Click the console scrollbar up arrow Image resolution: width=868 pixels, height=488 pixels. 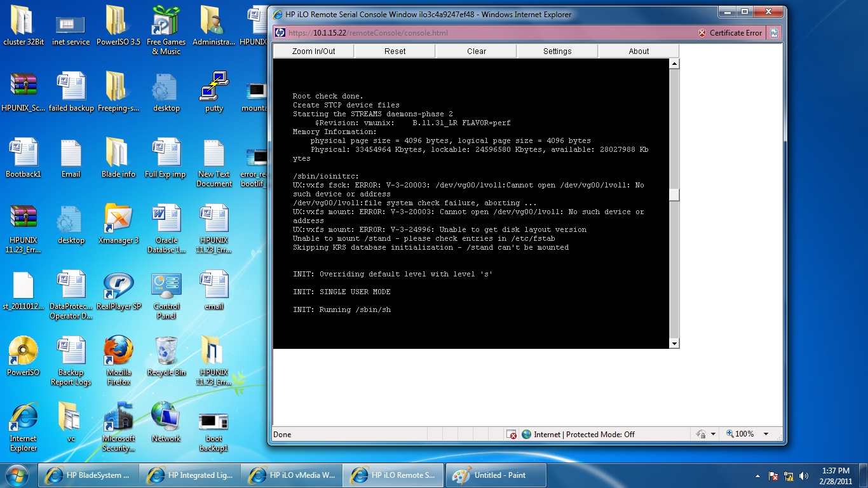click(x=674, y=64)
